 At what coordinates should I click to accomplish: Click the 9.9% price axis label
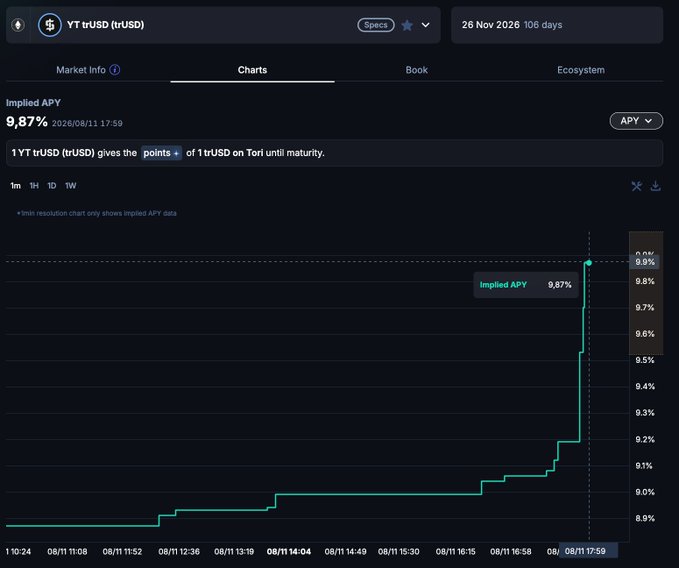(x=645, y=262)
